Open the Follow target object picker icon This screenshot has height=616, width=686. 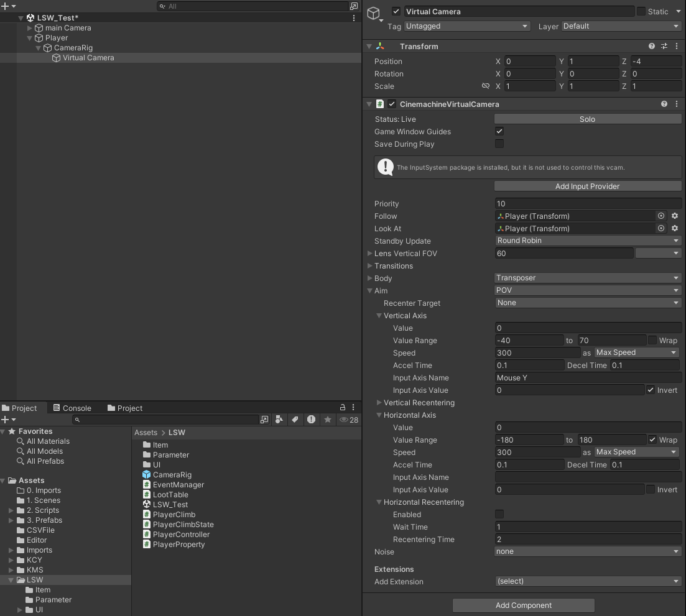tap(661, 216)
